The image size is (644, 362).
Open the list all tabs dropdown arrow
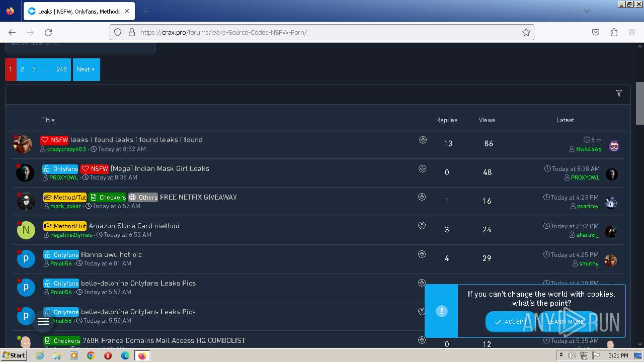[587, 11]
